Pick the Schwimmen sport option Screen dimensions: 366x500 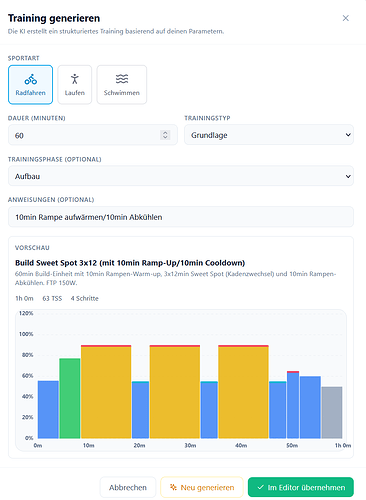[x=122, y=85]
